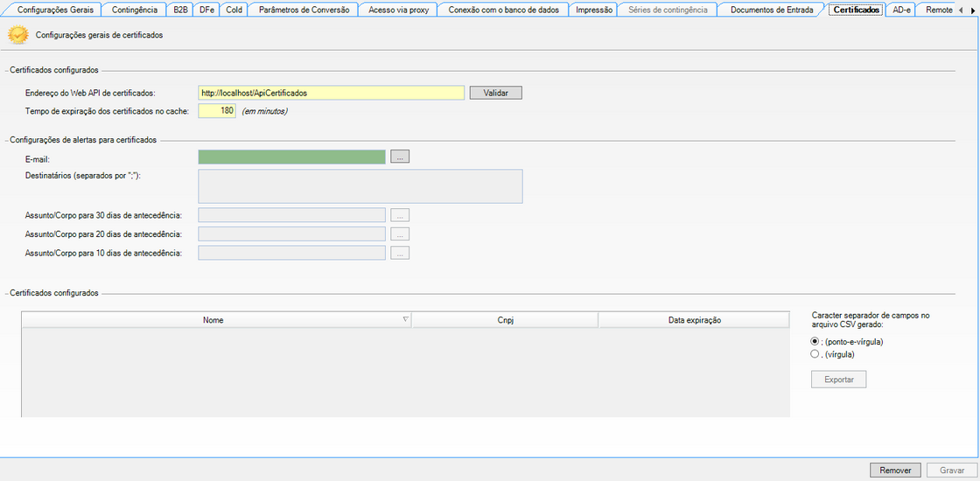Open Conexão com o banco de dados tab

pos(504,10)
